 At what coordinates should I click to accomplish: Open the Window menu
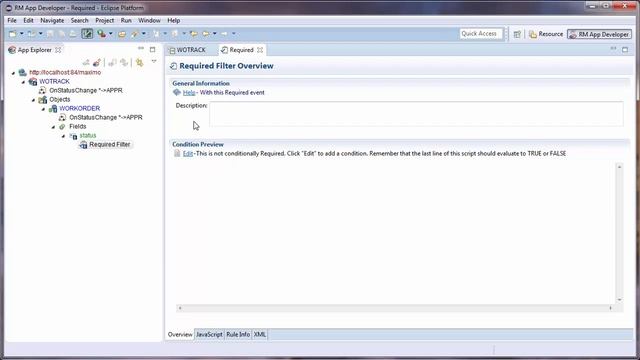[149, 20]
